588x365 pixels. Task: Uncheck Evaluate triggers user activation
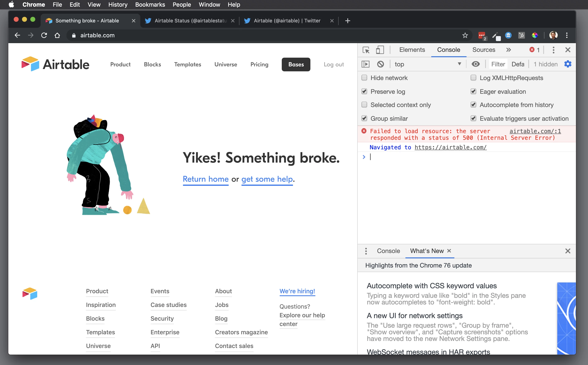coord(473,119)
